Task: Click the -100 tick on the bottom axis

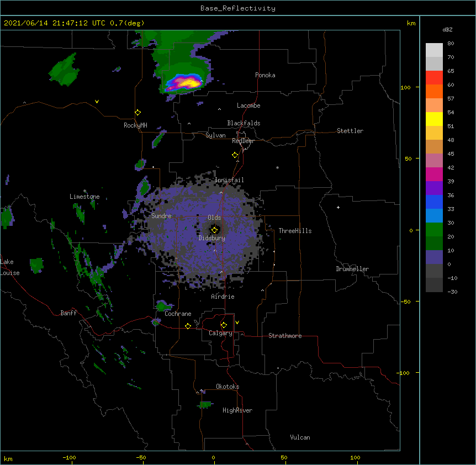Action: 69,457
